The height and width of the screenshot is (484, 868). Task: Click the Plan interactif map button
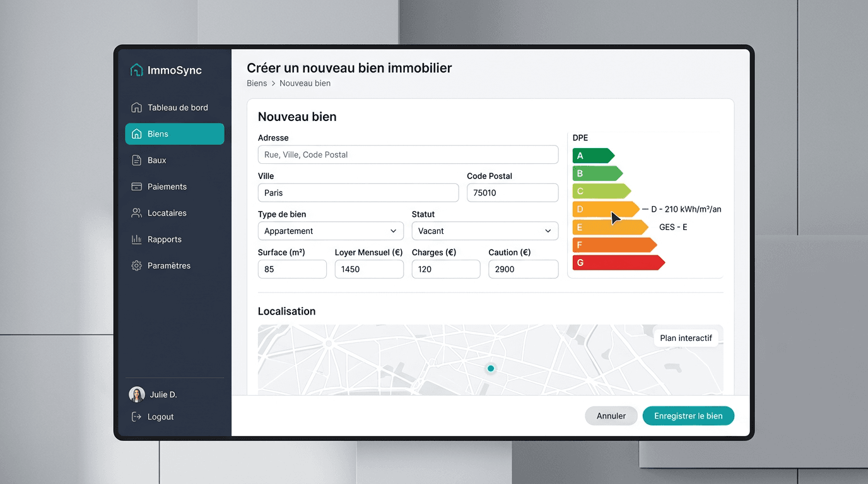coord(686,338)
